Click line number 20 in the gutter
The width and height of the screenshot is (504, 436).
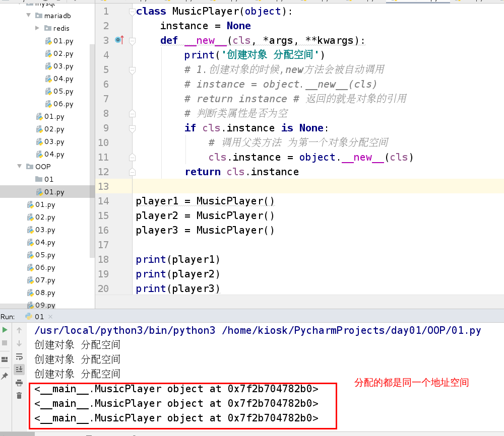(103, 288)
